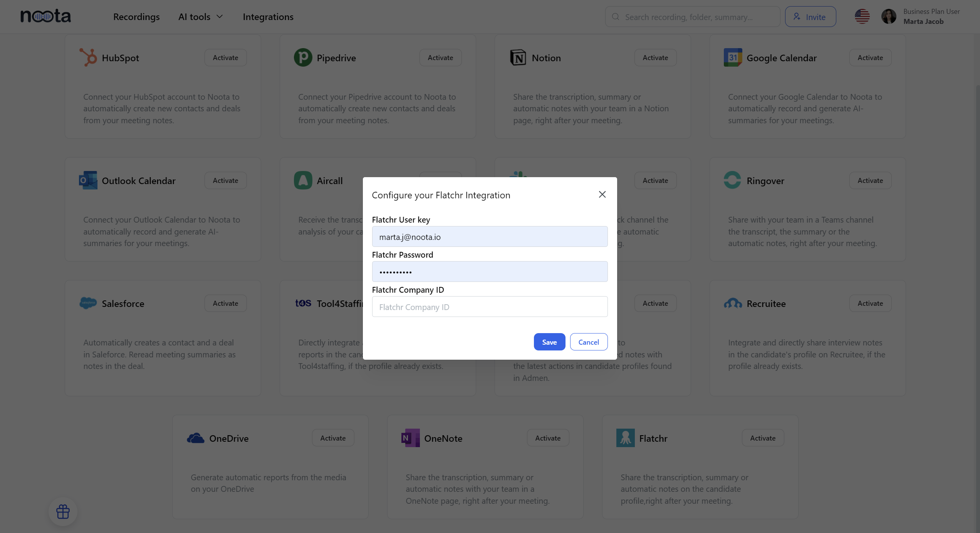Click the Notion logo icon
This screenshot has width=980, height=533.
(x=518, y=57)
